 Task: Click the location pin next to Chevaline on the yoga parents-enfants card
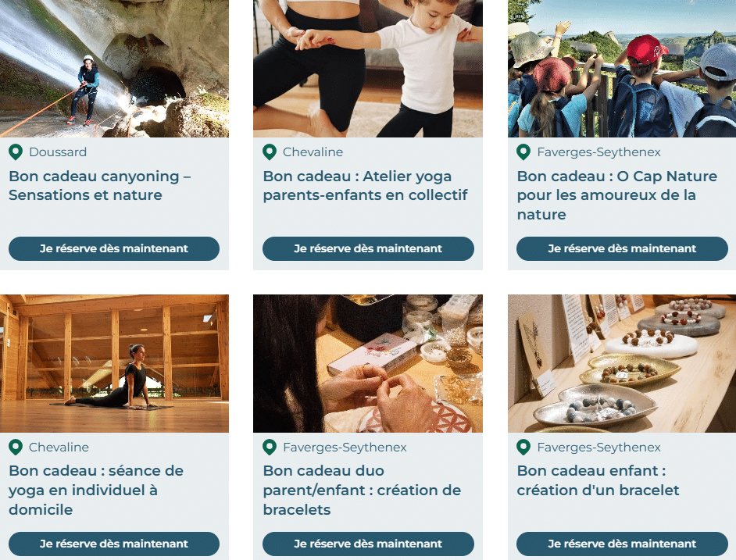point(270,152)
